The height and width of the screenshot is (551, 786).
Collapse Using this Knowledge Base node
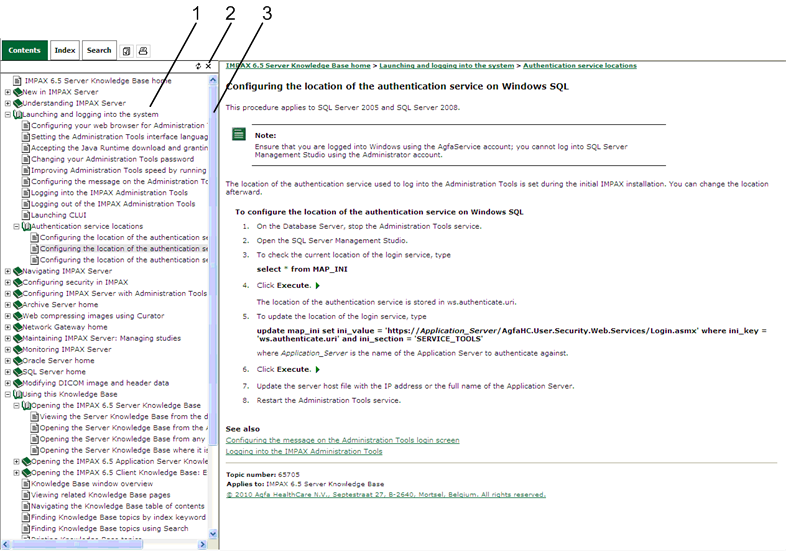[x=8, y=395]
